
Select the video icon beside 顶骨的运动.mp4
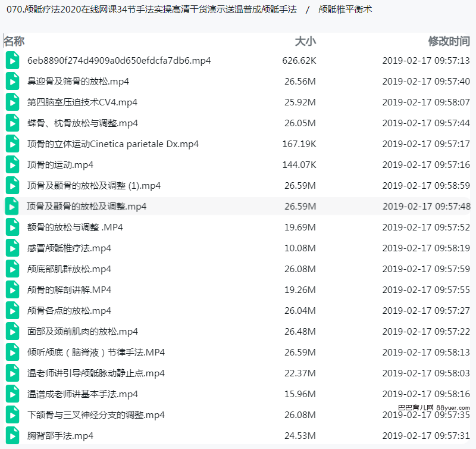[12, 165]
